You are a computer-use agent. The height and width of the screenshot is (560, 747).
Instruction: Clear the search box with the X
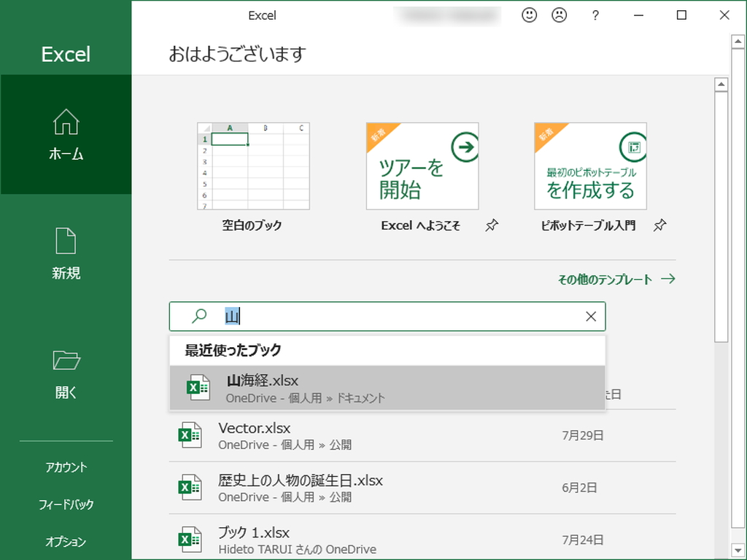590,316
